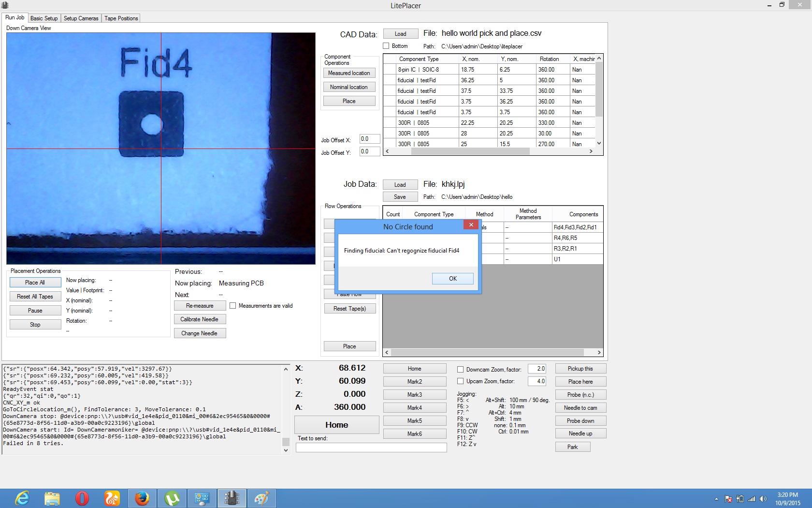Image resolution: width=812 pixels, height=508 pixels.
Task: Open the Control Panel taskbar icon
Action: [x=202, y=498]
